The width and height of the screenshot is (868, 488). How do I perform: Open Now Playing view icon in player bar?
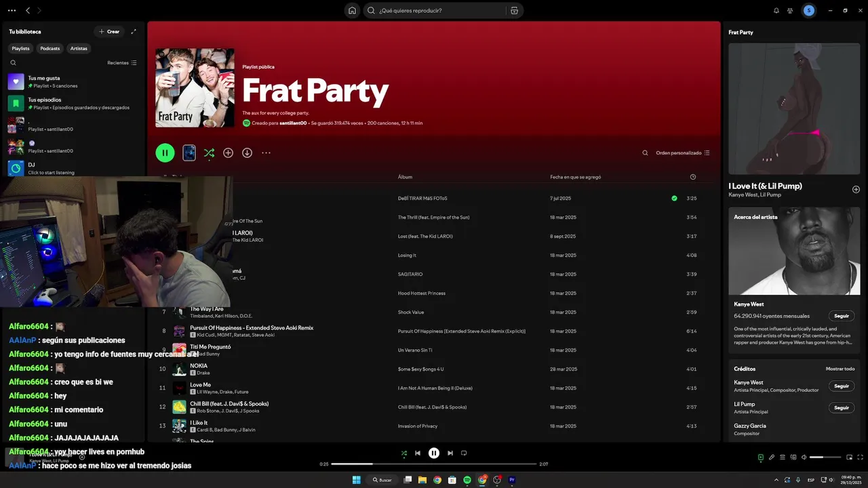761,457
